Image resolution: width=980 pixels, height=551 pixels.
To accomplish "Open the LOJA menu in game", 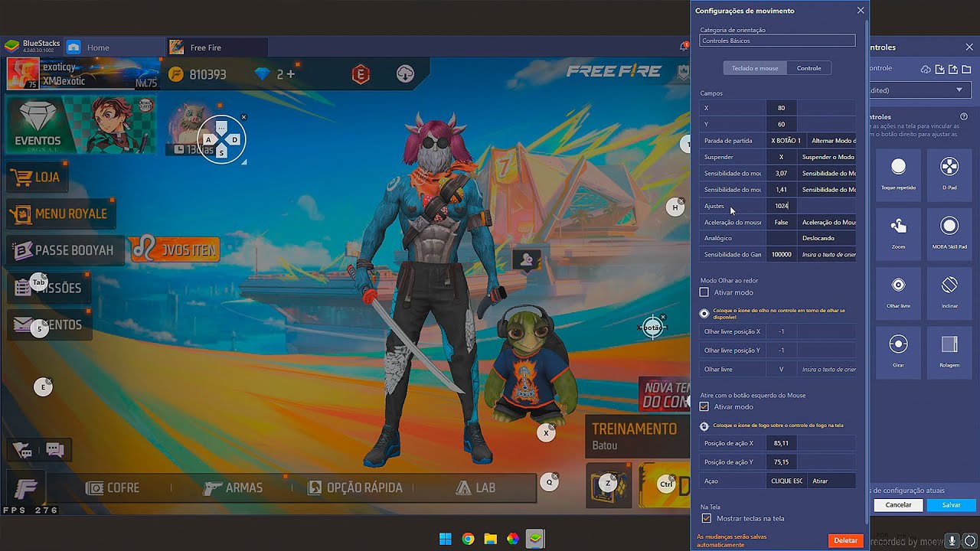I will pyautogui.click(x=37, y=178).
